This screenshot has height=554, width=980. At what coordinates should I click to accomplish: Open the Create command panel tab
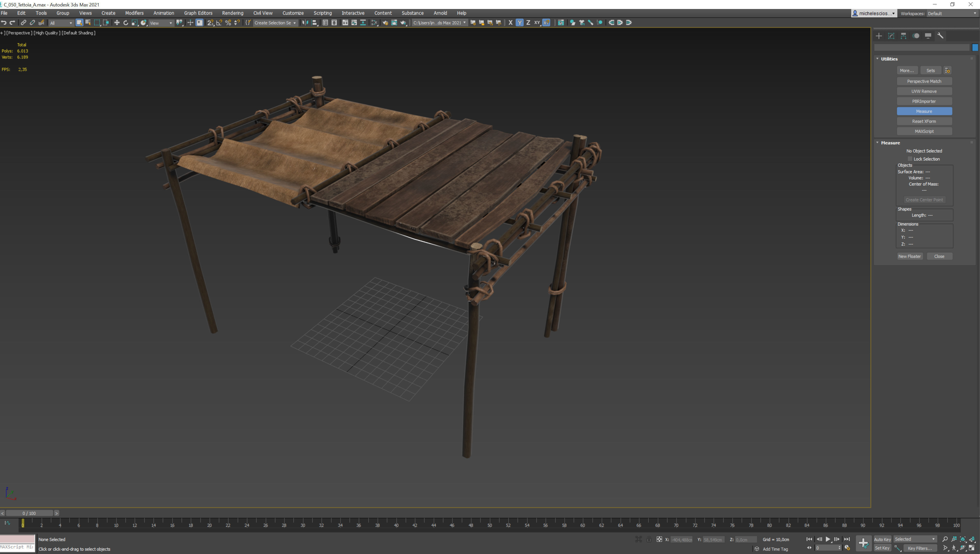click(879, 36)
